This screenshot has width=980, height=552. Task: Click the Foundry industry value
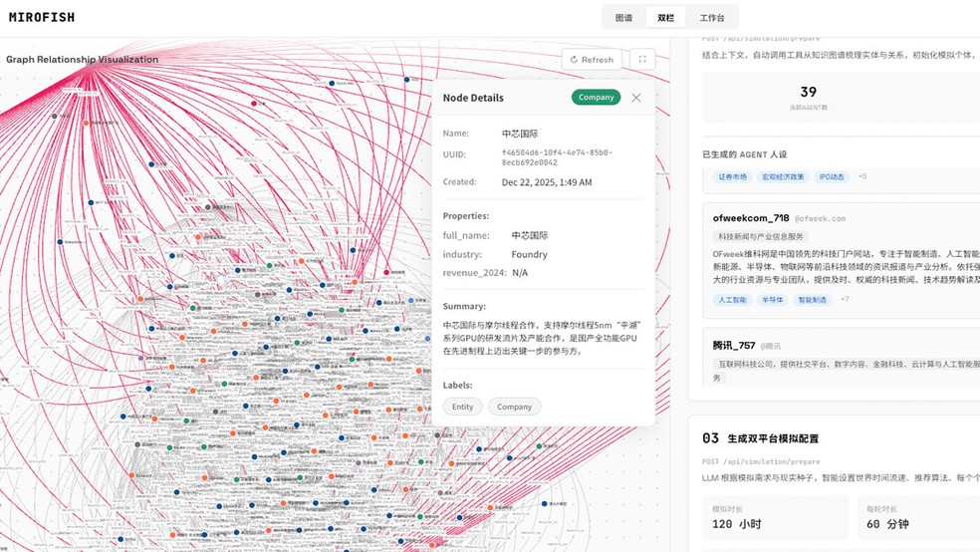tap(530, 254)
